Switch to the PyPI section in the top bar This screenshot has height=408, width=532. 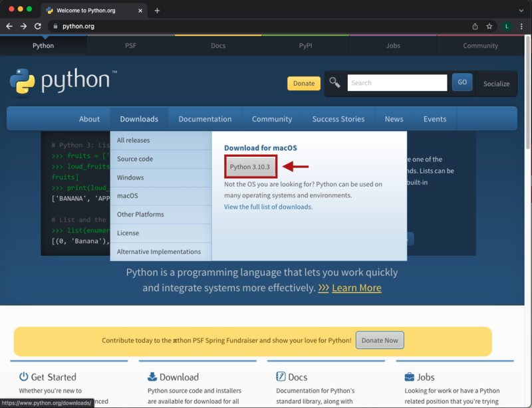click(x=305, y=45)
